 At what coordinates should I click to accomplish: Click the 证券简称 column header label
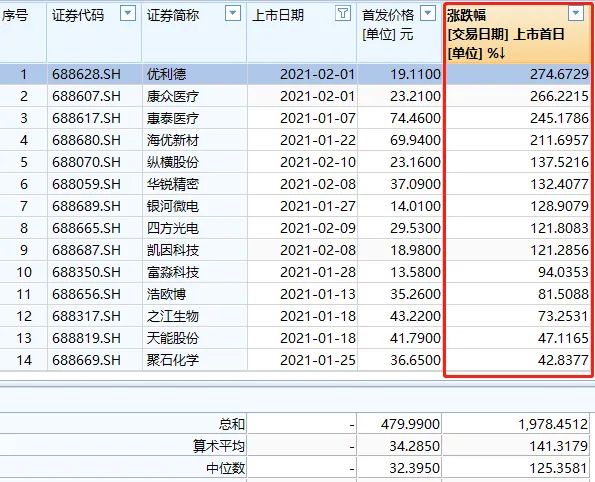(173, 15)
